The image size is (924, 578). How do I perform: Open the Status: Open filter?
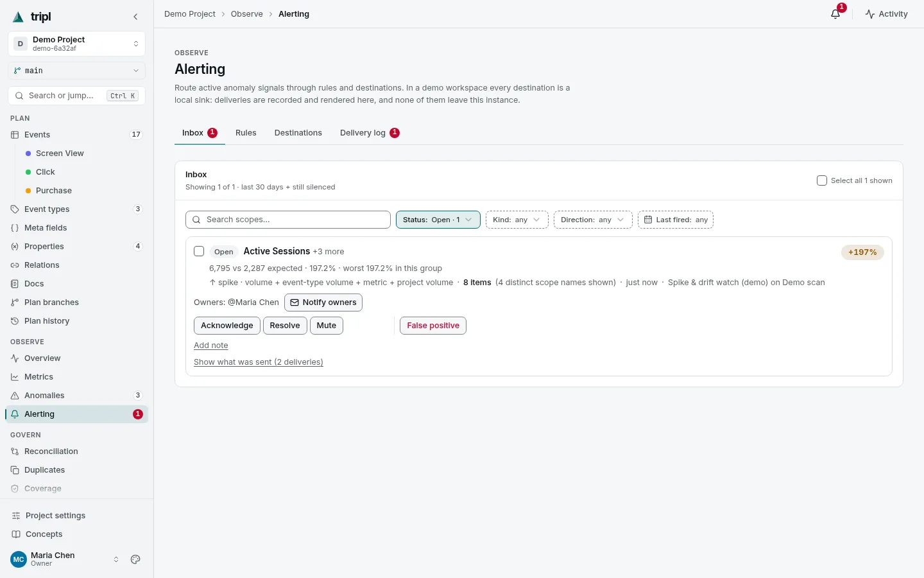click(x=438, y=220)
